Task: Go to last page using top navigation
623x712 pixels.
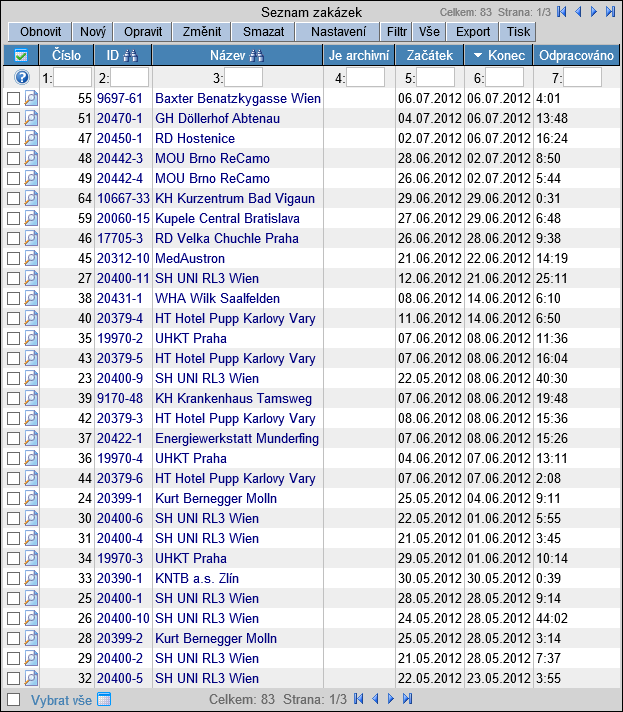Action: click(610, 12)
